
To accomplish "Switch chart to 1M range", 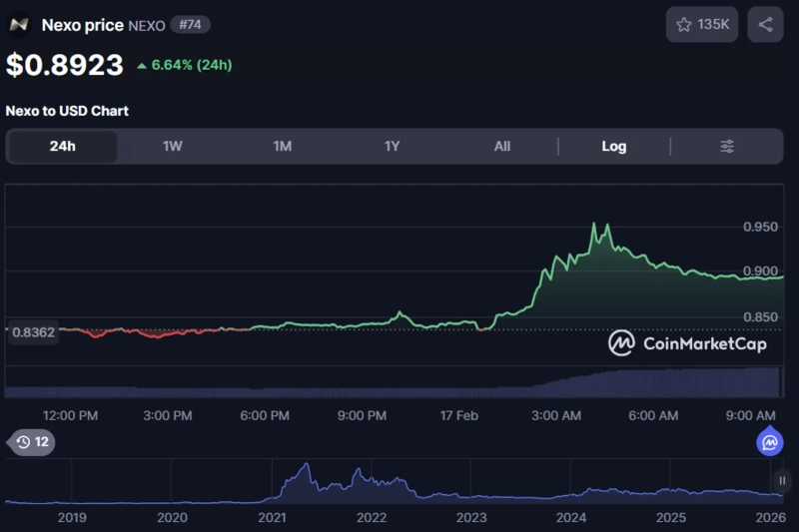I will 283,147.
